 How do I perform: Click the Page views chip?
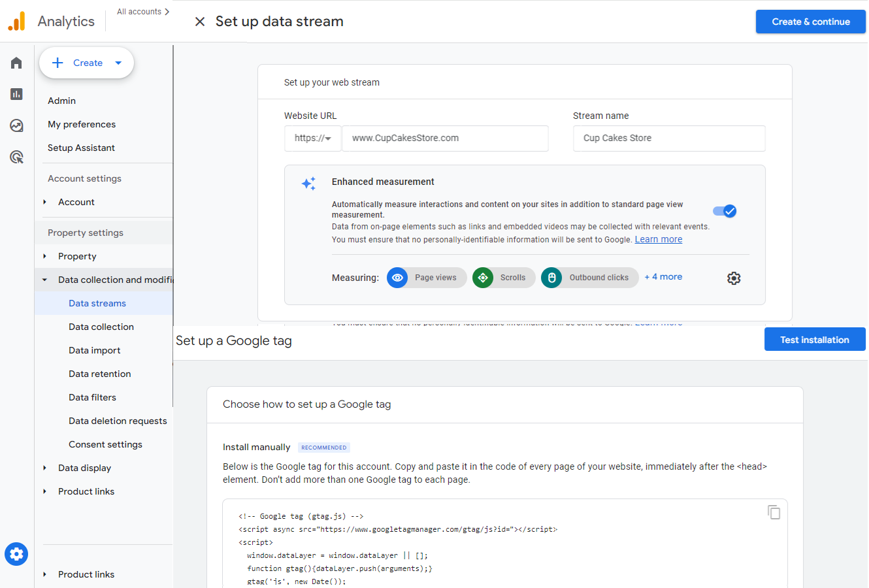(x=427, y=278)
